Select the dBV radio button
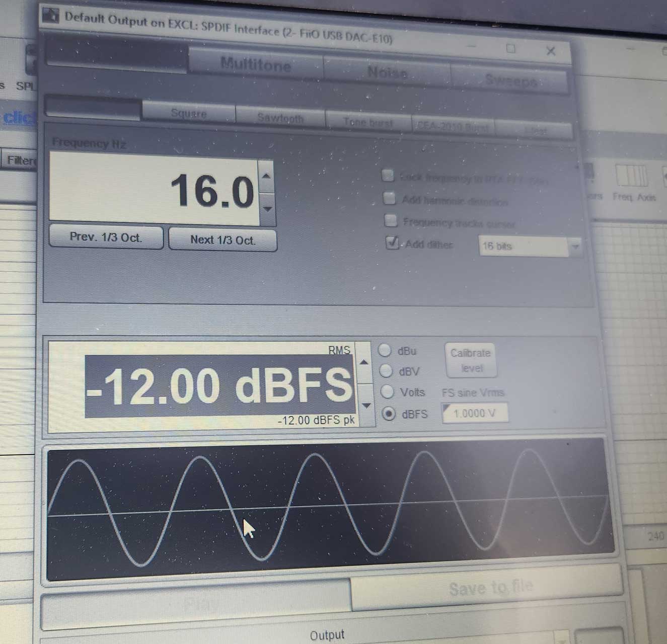The width and height of the screenshot is (667, 644). (x=386, y=371)
